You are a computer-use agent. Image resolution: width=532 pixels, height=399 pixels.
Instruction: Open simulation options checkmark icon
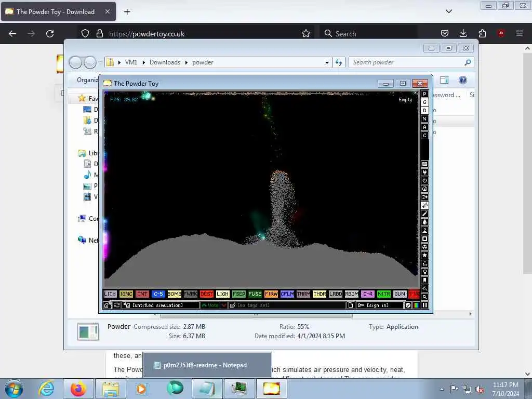click(x=408, y=305)
